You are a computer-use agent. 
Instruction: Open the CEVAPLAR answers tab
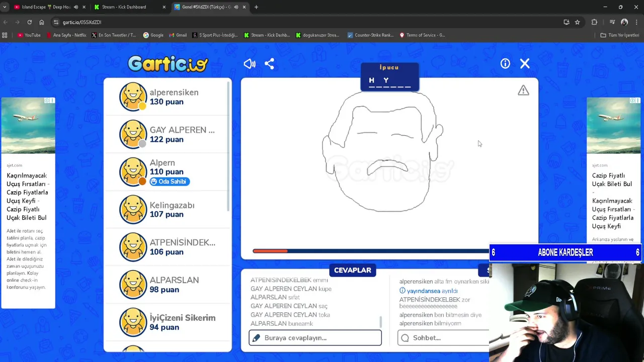[x=352, y=270]
